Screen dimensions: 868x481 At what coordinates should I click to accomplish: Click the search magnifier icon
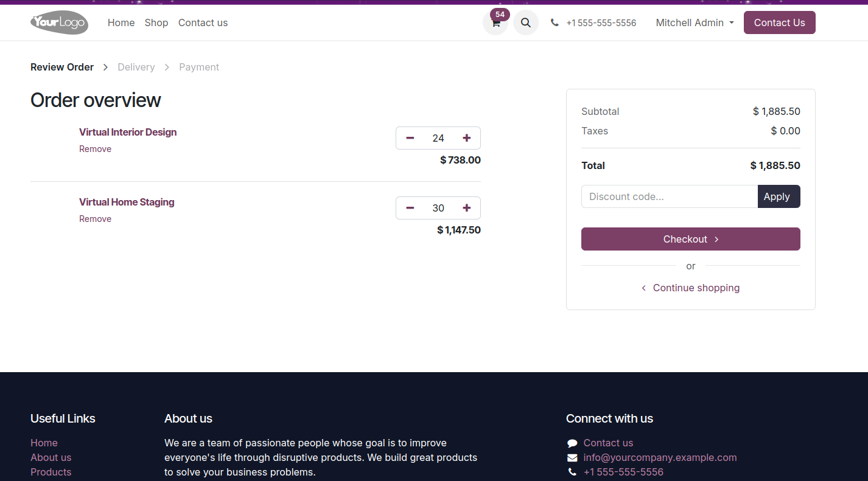coord(526,23)
